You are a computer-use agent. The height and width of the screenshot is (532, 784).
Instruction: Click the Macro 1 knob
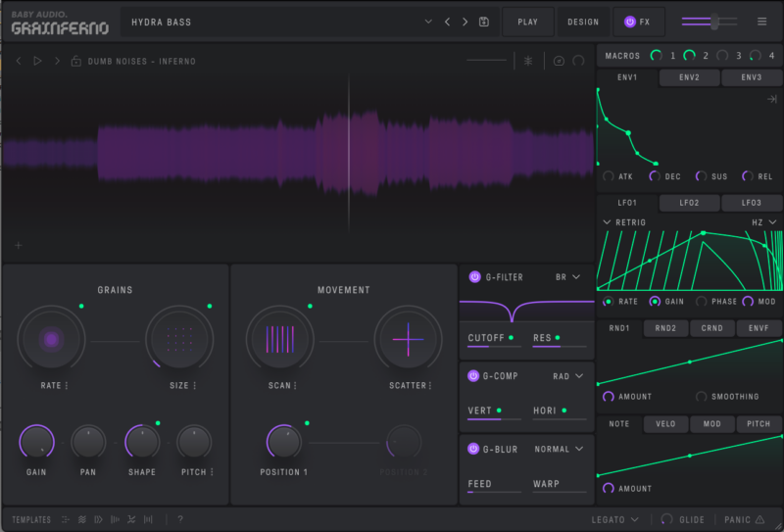click(656, 56)
